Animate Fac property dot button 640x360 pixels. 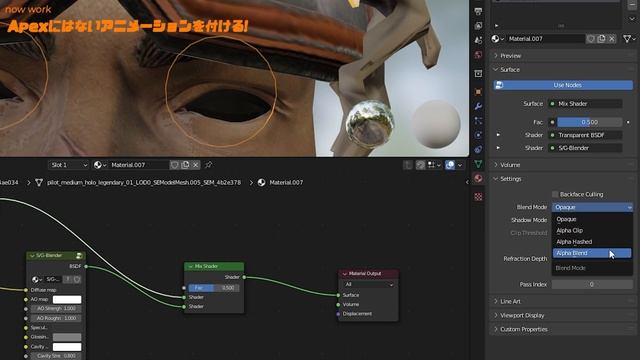[628, 122]
